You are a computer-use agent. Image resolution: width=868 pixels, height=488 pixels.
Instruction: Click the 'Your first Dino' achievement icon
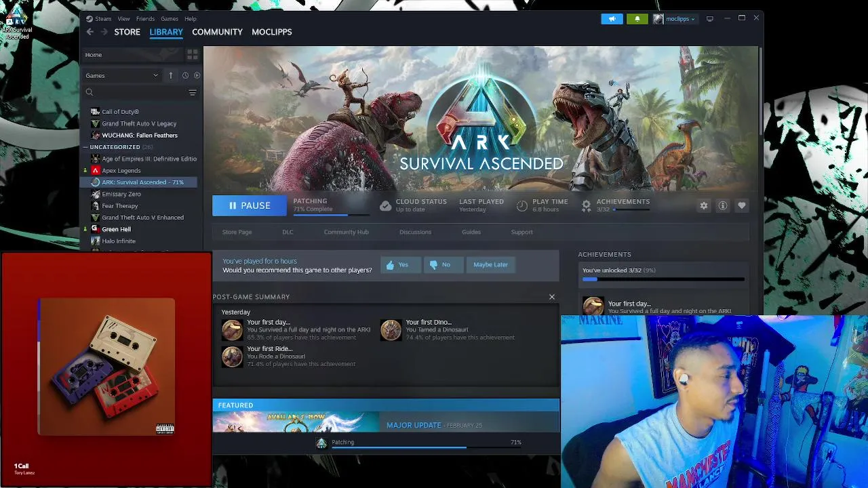click(391, 330)
